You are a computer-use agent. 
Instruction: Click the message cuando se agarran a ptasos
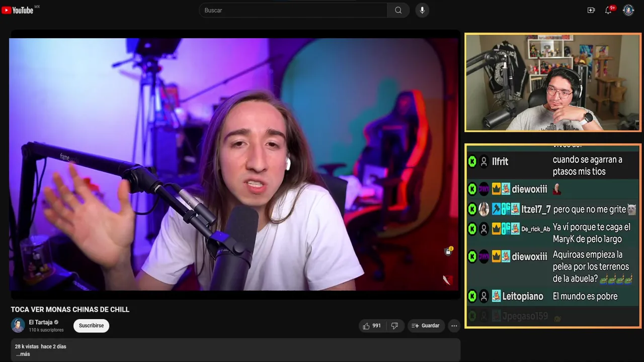pyautogui.click(x=588, y=166)
